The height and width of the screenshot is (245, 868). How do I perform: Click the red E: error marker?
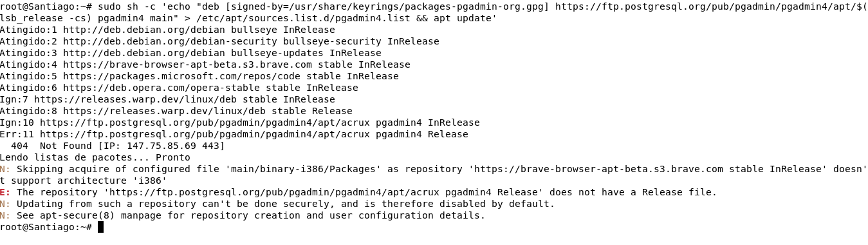(5, 192)
